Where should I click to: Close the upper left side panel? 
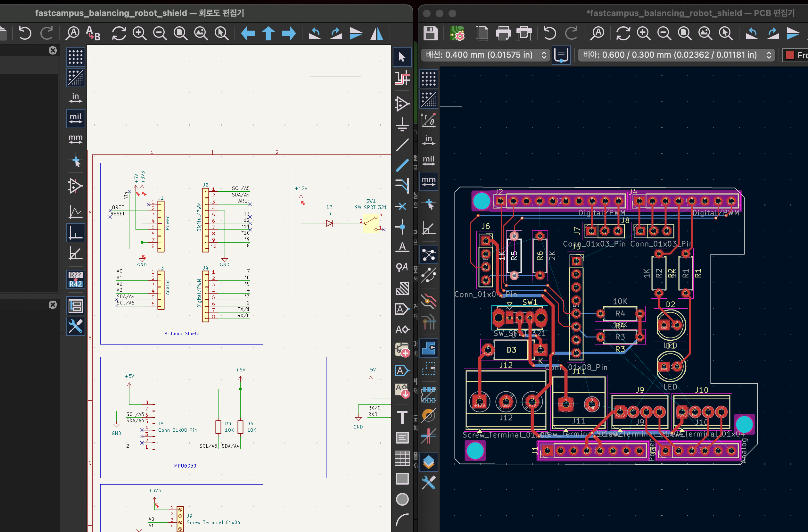pyautogui.click(x=53, y=50)
